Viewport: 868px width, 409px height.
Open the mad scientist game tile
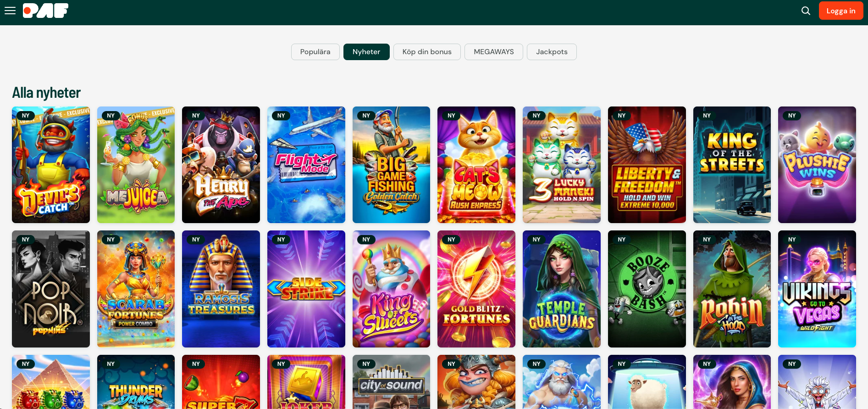[x=817, y=382]
